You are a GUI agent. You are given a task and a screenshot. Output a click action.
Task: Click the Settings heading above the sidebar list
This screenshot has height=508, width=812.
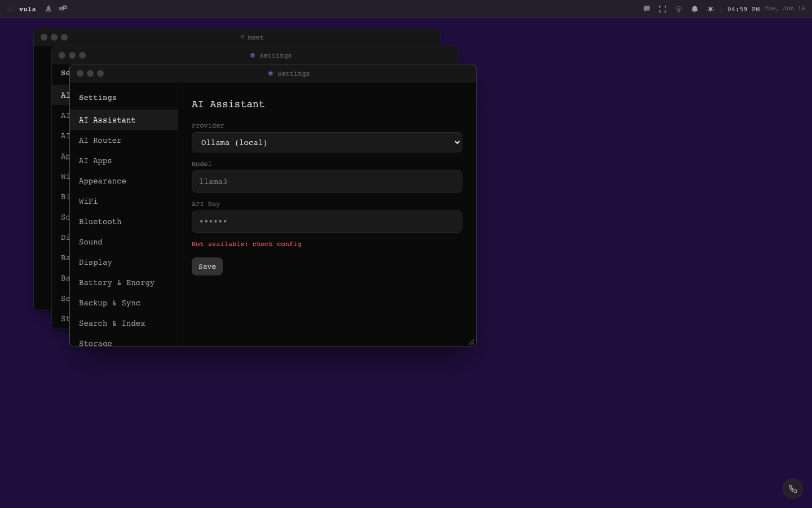coord(98,97)
